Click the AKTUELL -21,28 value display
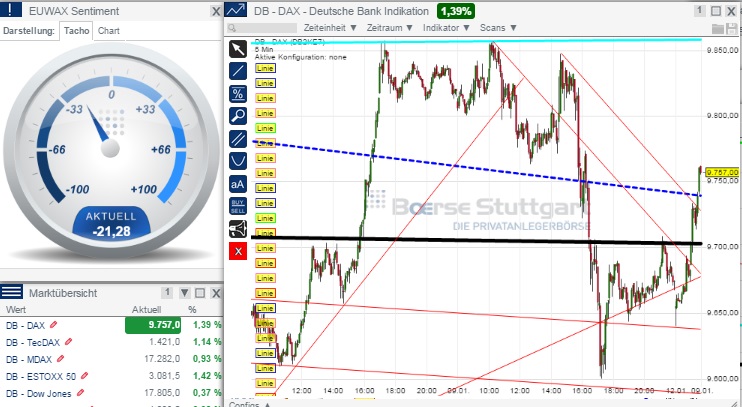The width and height of the screenshot is (742, 407). (111, 224)
